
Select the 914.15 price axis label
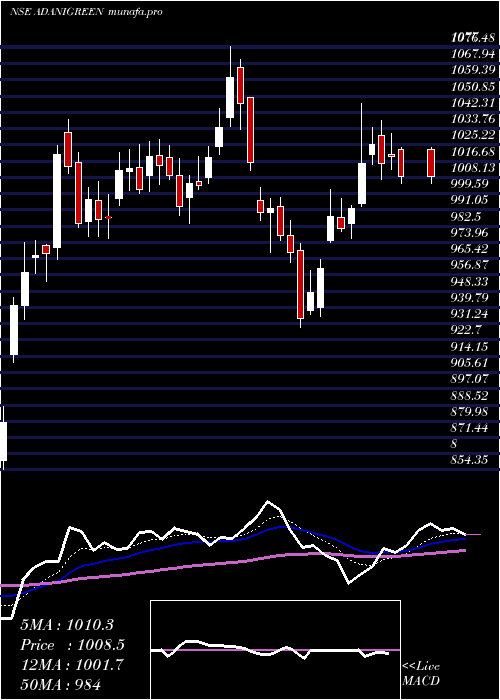pos(469,346)
